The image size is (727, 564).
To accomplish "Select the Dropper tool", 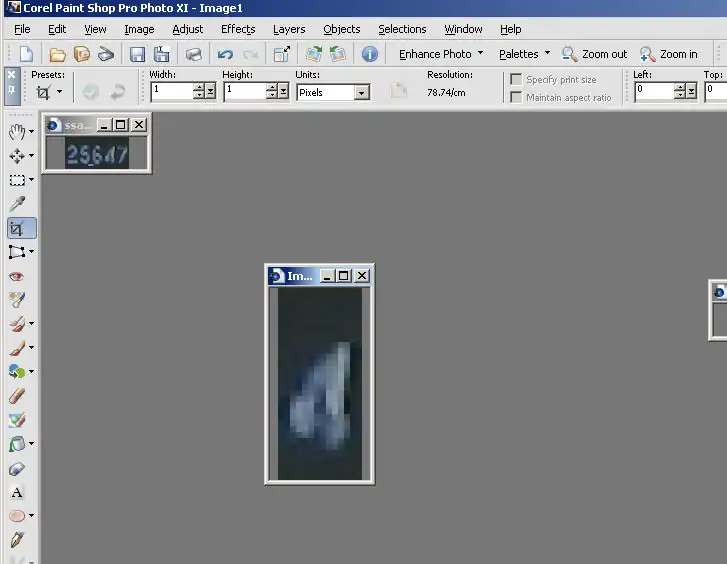I will [17, 204].
